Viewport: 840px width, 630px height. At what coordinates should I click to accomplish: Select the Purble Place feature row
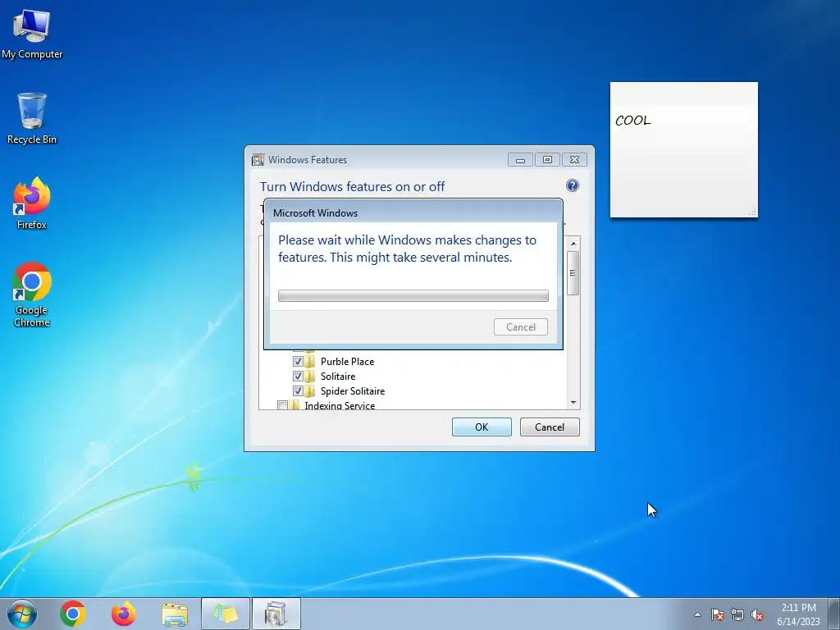347,362
